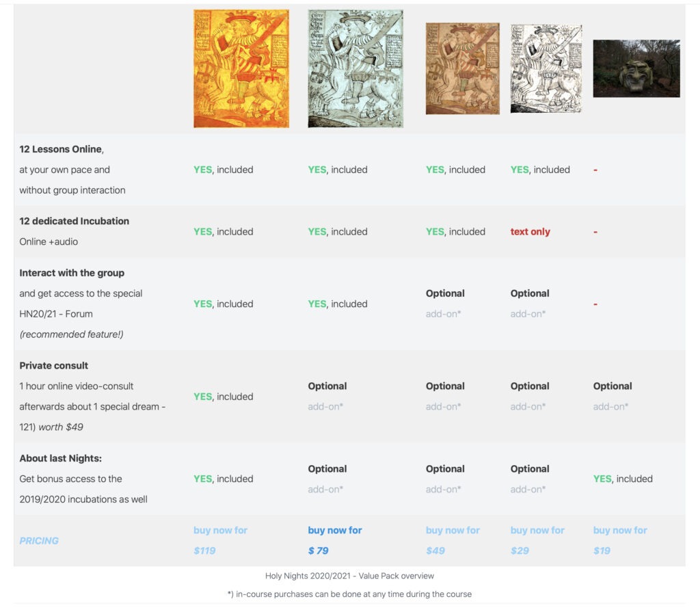700x610 pixels.
Task: Select About last Nights add-on in $ 79 column
Action: (x=327, y=479)
